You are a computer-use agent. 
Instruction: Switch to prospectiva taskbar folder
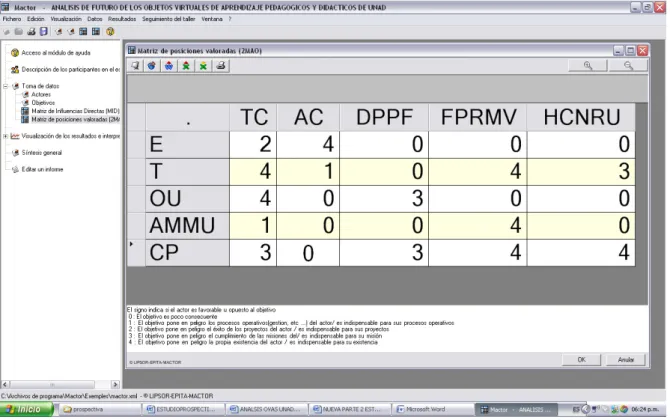99,409
